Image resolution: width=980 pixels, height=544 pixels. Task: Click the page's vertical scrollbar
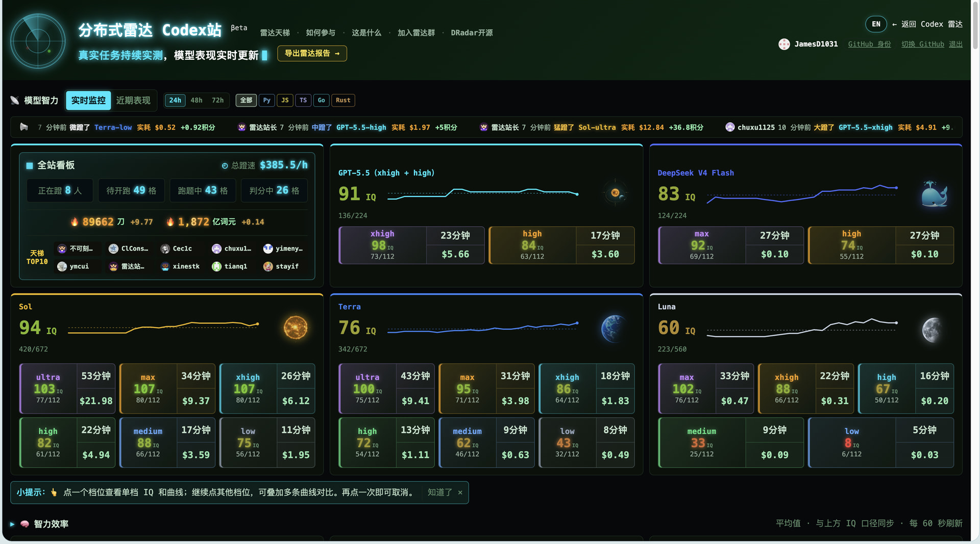point(975,26)
